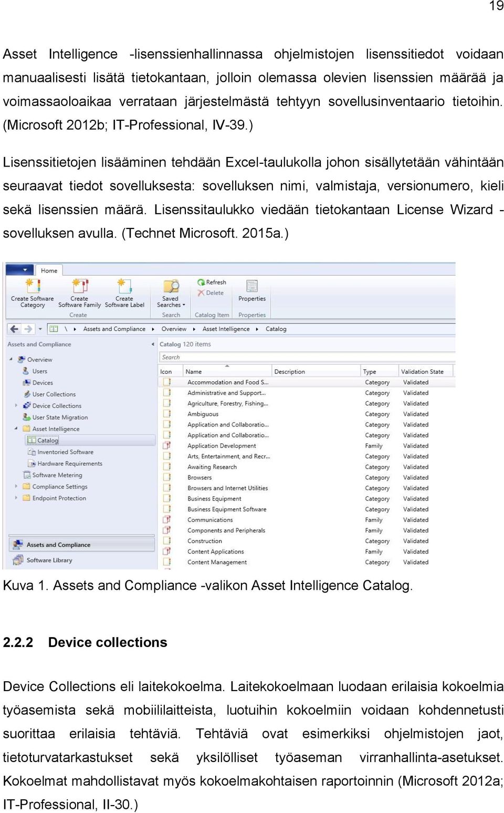Select Device Collections tree node
This screenshot has width=504, height=813.
point(57,406)
